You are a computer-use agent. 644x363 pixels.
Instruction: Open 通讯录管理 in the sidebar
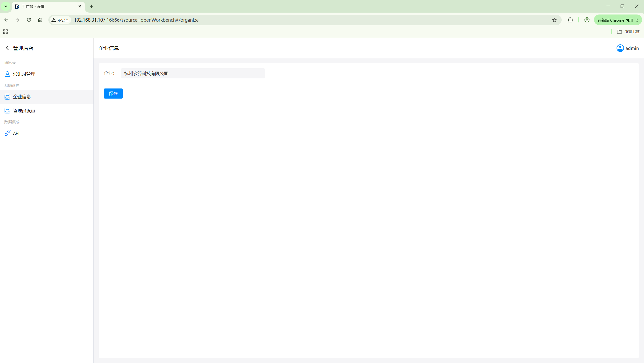click(24, 74)
